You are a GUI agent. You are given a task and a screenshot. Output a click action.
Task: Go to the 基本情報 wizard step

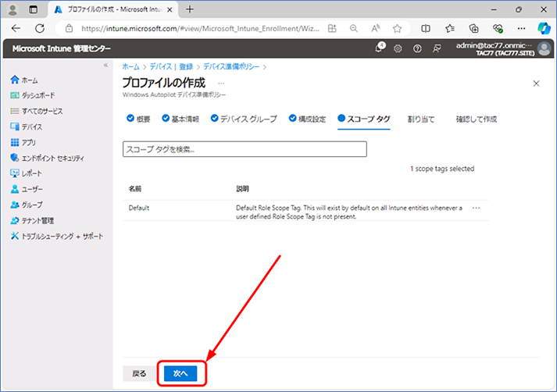[180, 119]
